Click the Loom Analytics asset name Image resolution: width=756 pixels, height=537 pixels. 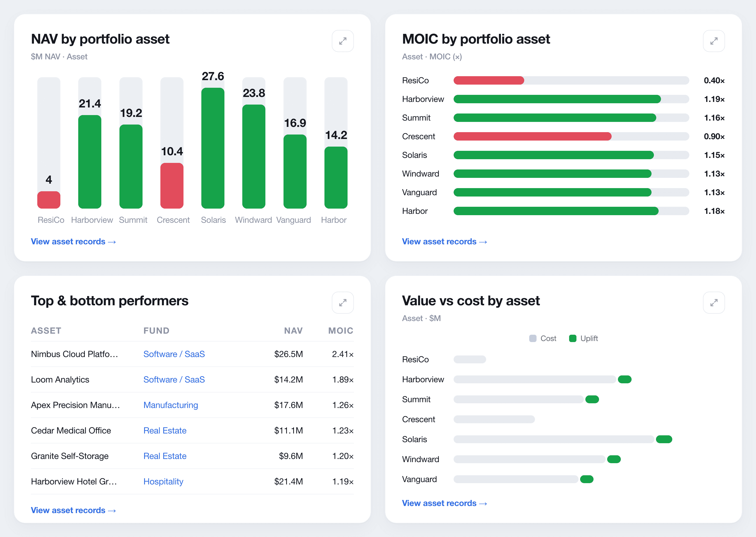[x=60, y=380]
